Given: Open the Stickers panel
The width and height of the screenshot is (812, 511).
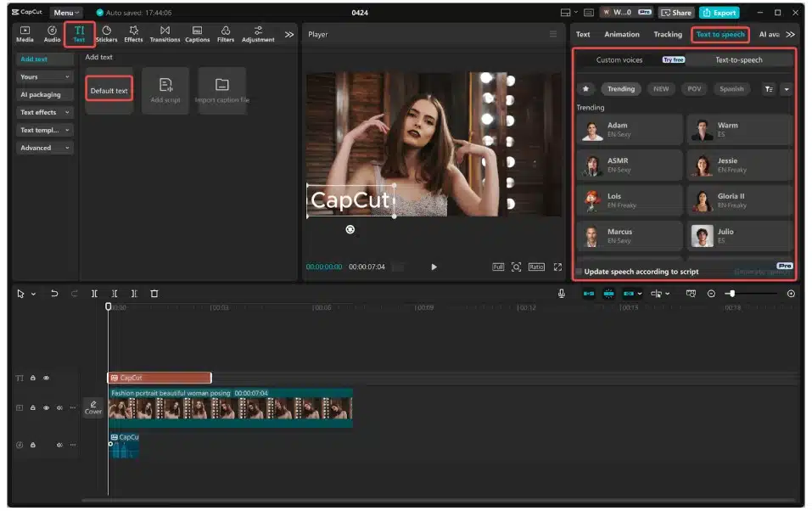Looking at the screenshot, I should point(107,34).
